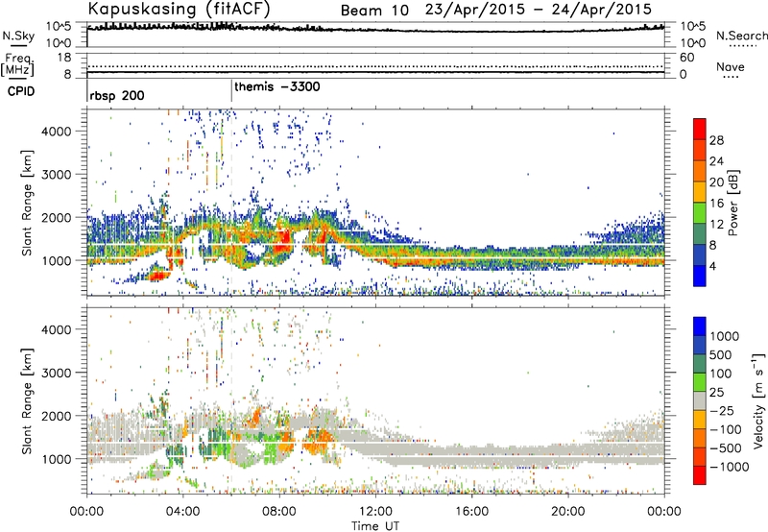
Task: Click the '-1000' tick on Velocity scale
Action: (x=729, y=467)
